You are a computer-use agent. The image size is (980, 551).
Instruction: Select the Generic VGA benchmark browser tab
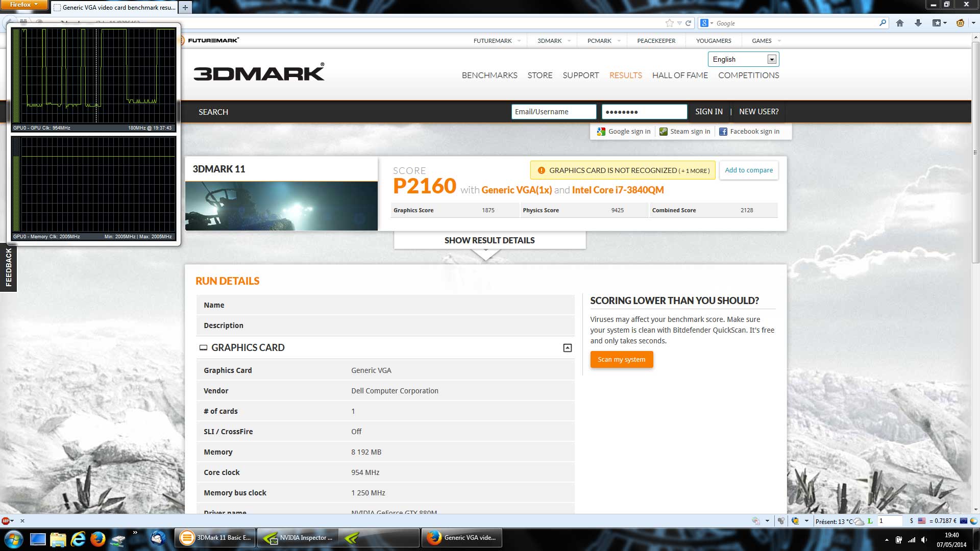click(x=114, y=7)
